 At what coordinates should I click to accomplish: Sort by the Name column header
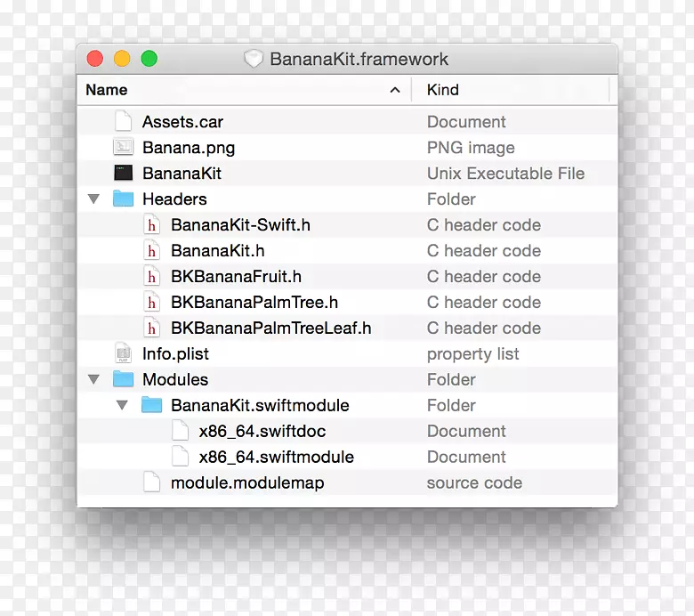pos(107,90)
